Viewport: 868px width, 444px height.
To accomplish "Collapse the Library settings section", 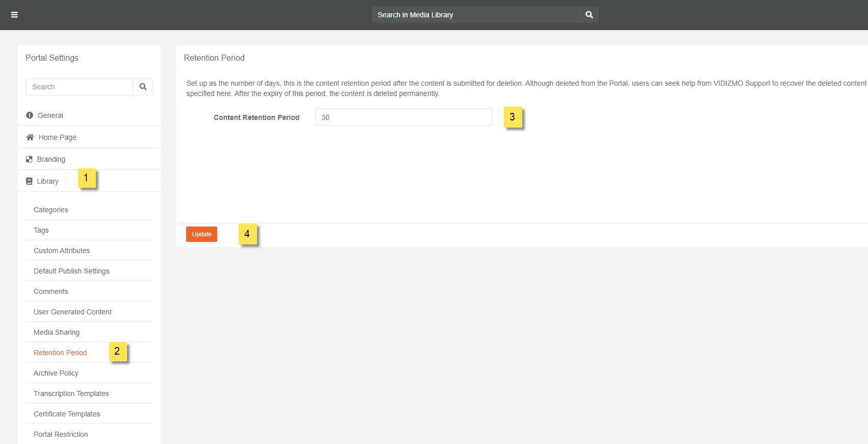I will [x=48, y=181].
